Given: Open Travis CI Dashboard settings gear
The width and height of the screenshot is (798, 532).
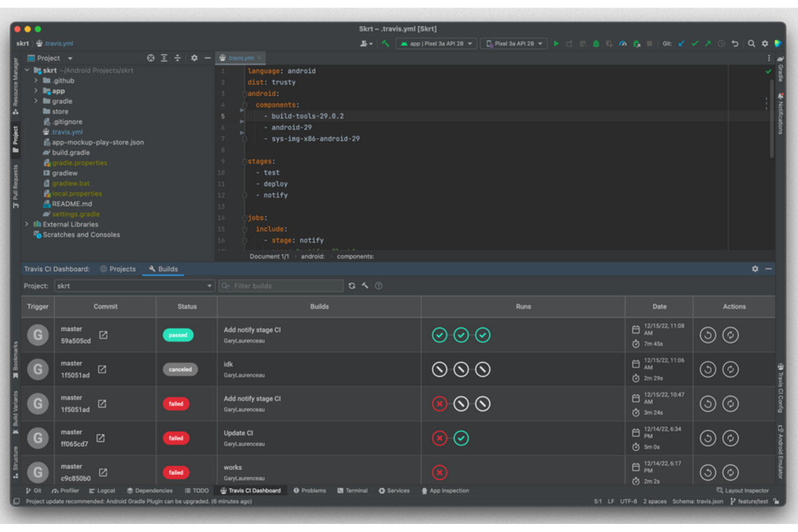Looking at the screenshot, I should (x=755, y=269).
